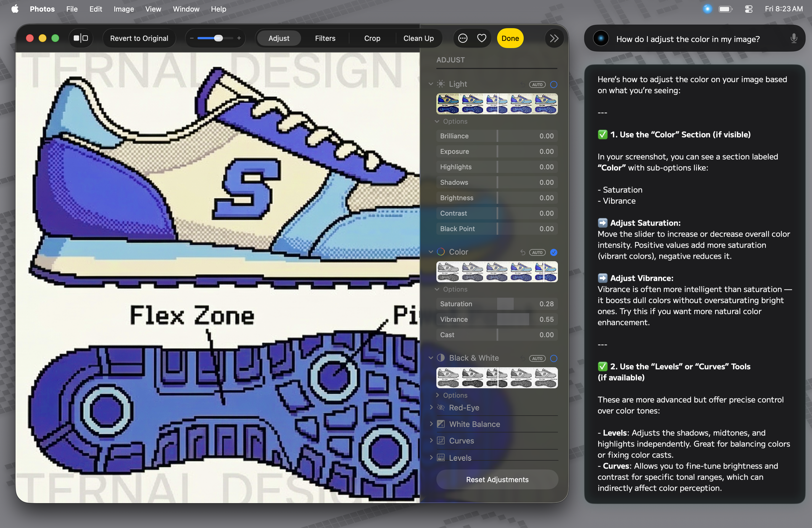Click the Cast slider
Image resolution: width=812 pixels, height=528 pixels.
click(497, 335)
